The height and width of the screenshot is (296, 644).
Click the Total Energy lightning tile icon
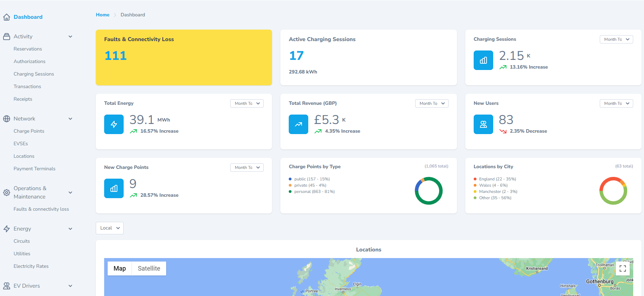[114, 124]
